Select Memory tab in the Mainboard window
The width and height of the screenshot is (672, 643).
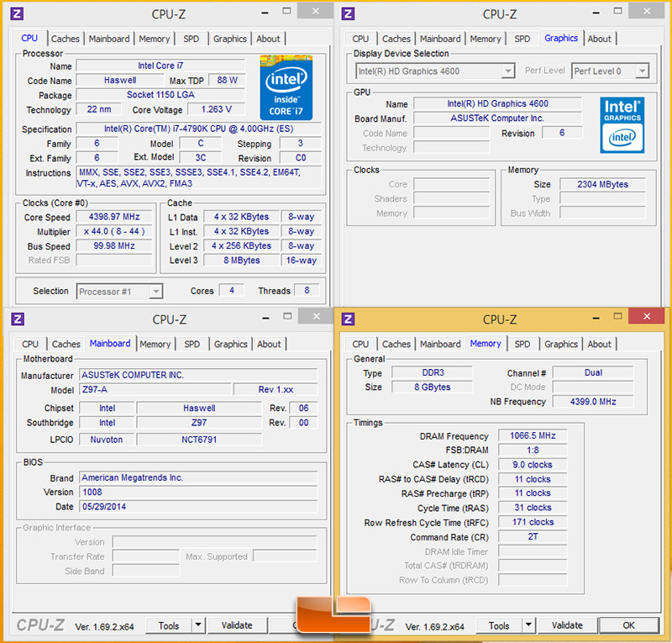point(155,344)
